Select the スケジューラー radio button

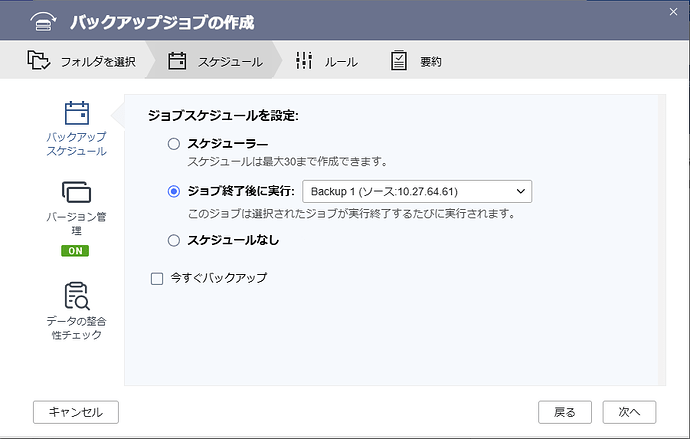(x=174, y=144)
